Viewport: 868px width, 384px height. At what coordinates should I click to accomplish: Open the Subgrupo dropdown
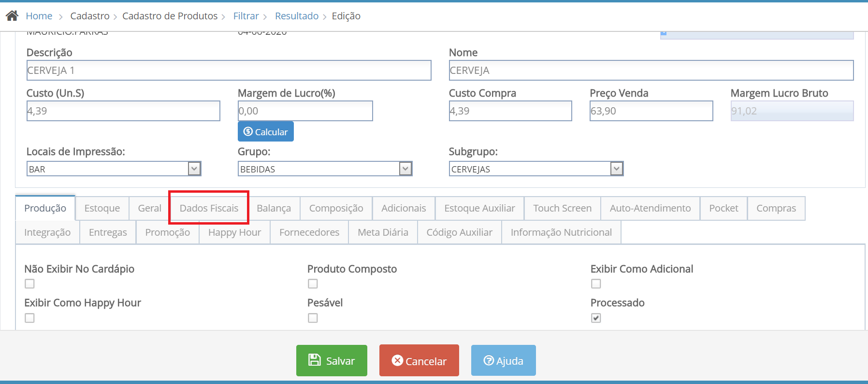pyautogui.click(x=536, y=169)
